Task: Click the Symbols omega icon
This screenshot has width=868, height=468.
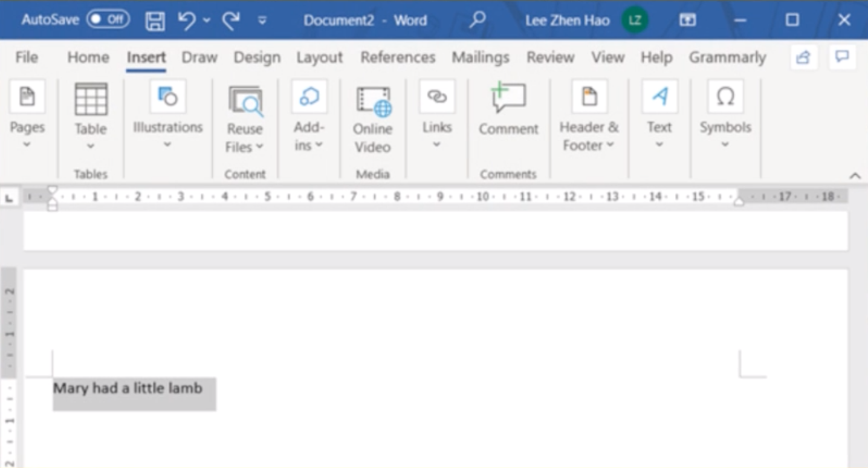Action: pos(725,97)
